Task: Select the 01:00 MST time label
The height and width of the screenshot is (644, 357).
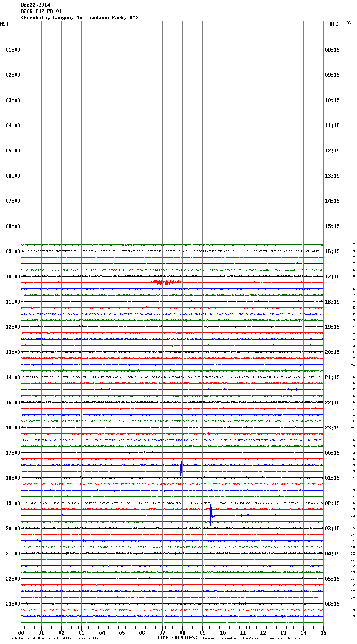Action: click(13, 50)
